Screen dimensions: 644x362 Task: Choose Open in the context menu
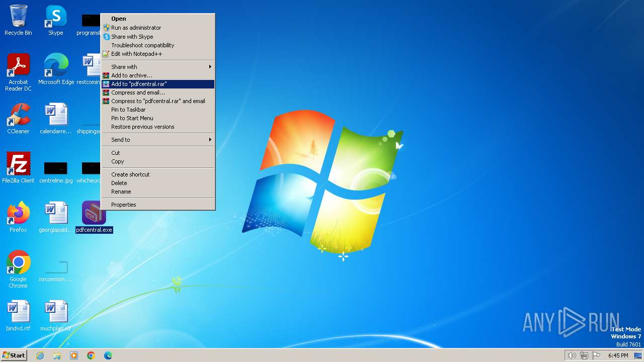click(158, 19)
